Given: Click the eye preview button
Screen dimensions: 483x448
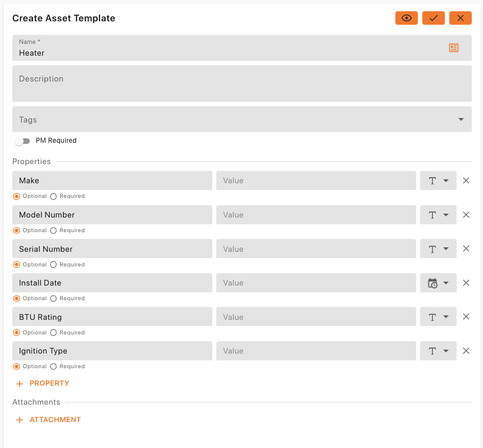Looking at the screenshot, I should 406,18.
